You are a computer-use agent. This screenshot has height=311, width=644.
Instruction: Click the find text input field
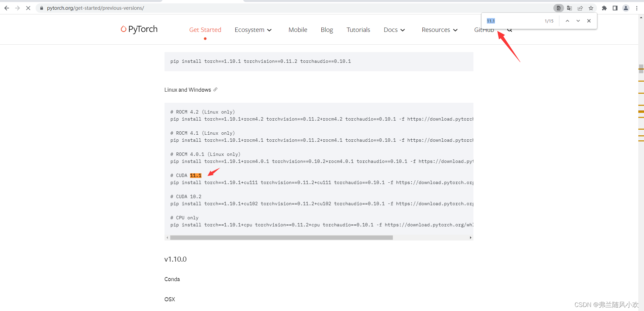coord(514,21)
